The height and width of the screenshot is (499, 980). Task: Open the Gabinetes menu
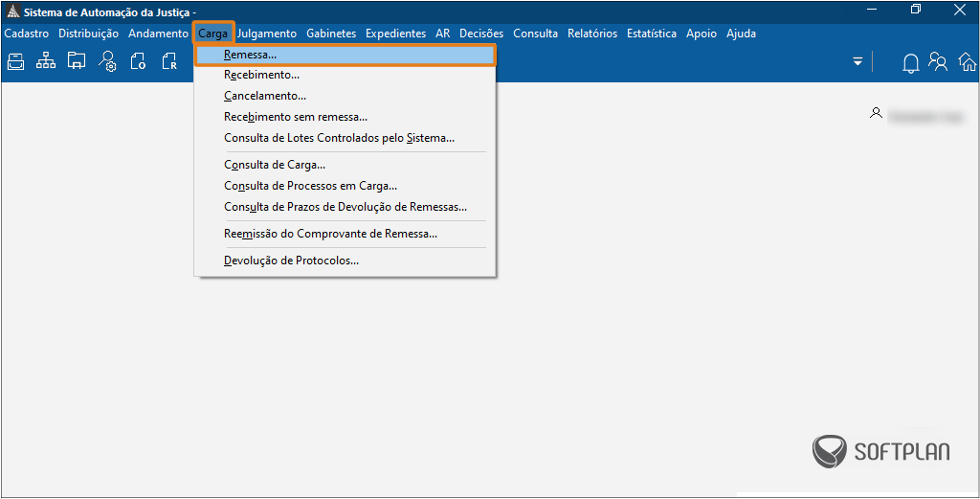(x=331, y=34)
